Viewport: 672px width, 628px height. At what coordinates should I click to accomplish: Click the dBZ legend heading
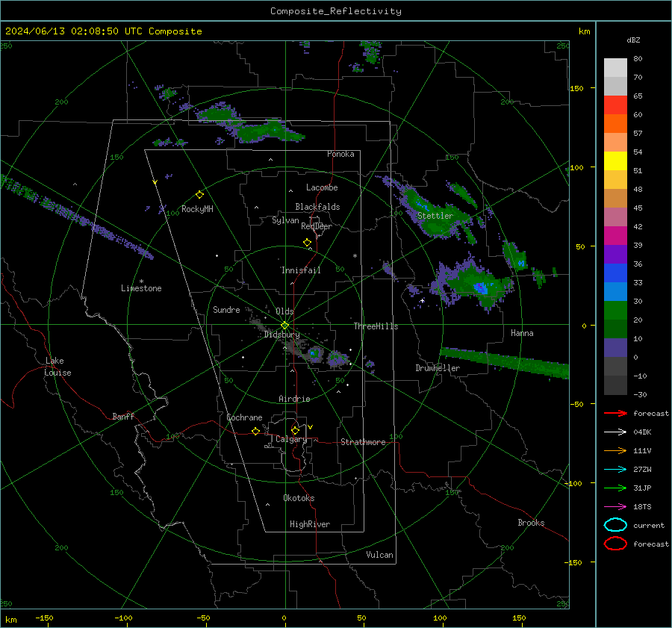click(x=633, y=40)
